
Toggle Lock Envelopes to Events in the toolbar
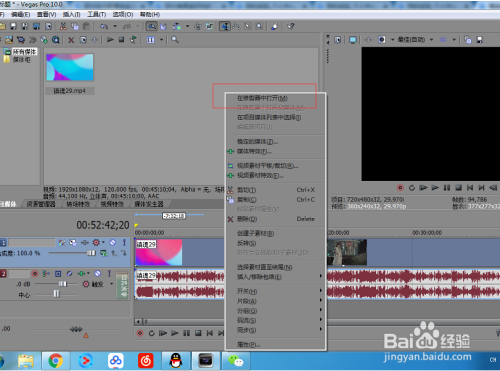click(x=198, y=26)
